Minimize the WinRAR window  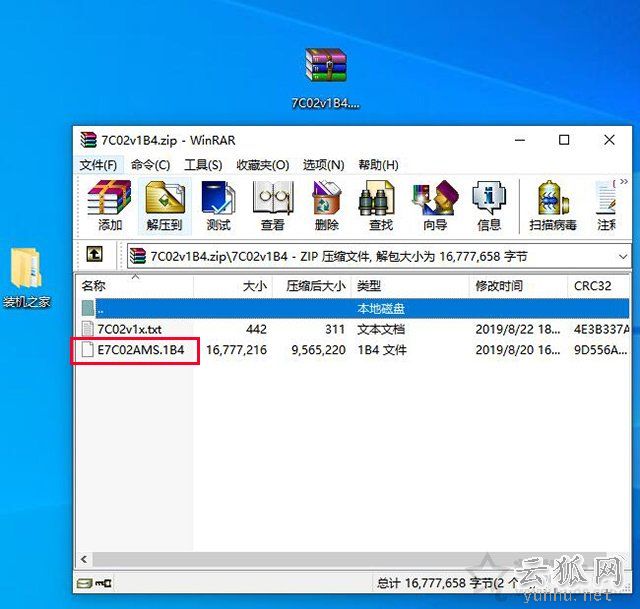tap(520, 140)
